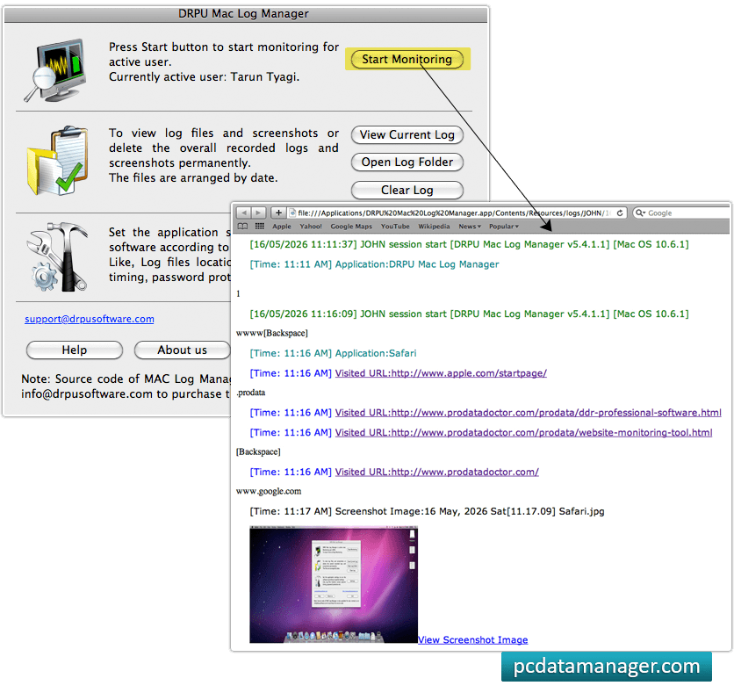734x700 pixels.
Task: Click the search magnifier icon in the Google field
Action: pyautogui.click(x=640, y=213)
